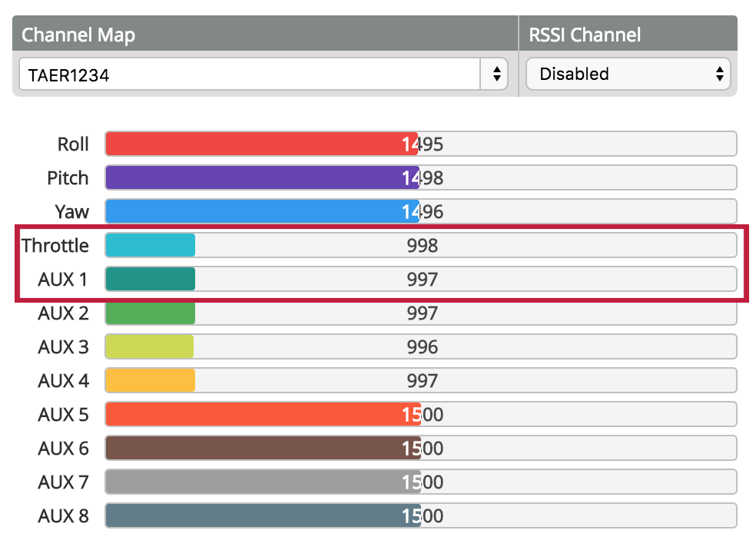Click the red Roll channel bar

coord(261,144)
